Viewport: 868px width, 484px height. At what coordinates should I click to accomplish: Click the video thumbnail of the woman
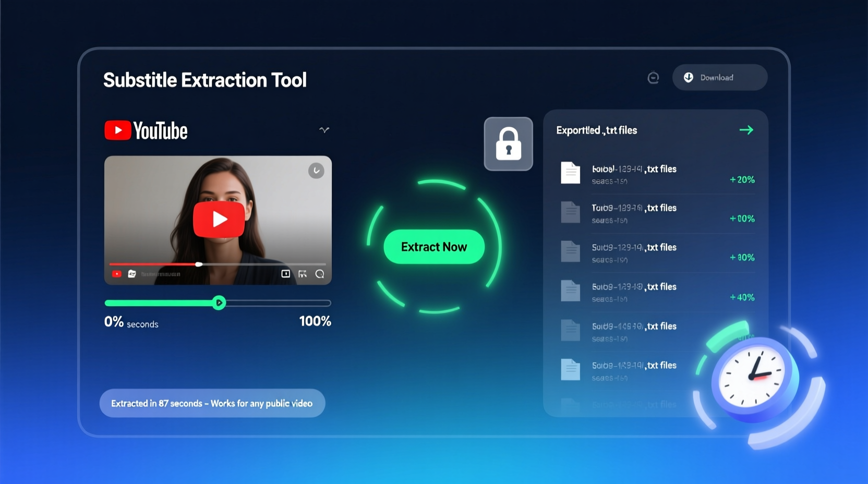click(x=218, y=220)
